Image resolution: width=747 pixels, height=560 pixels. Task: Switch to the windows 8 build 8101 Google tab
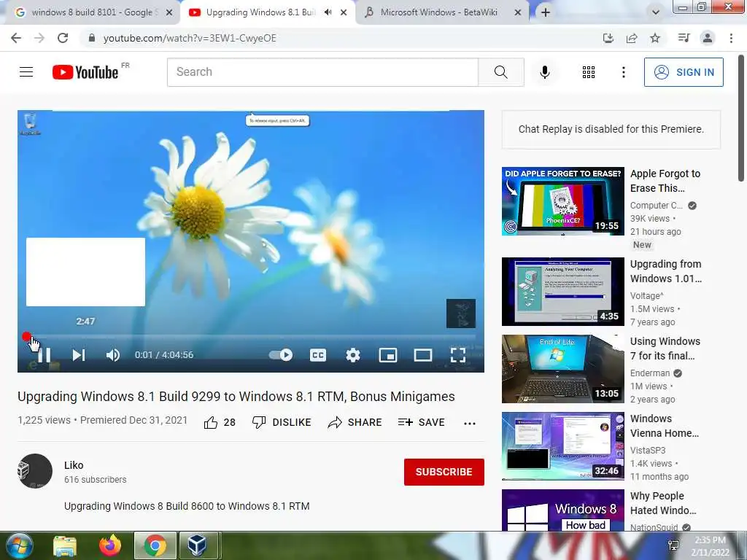click(94, 12)
